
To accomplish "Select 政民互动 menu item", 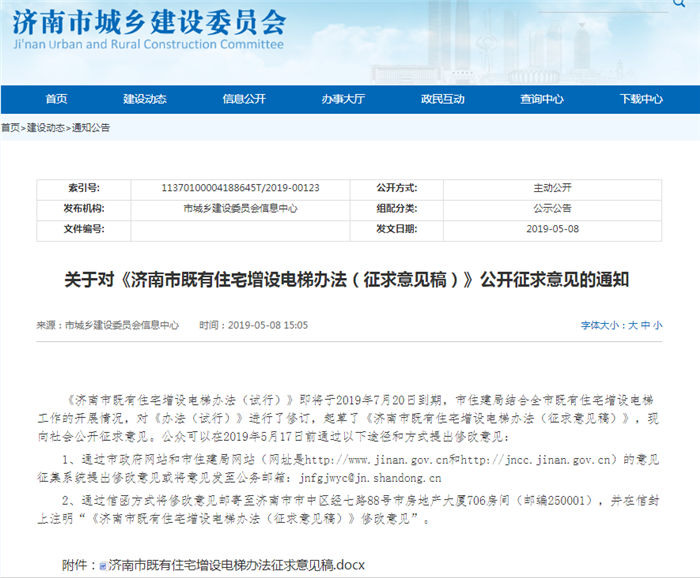I will (442, 99).
